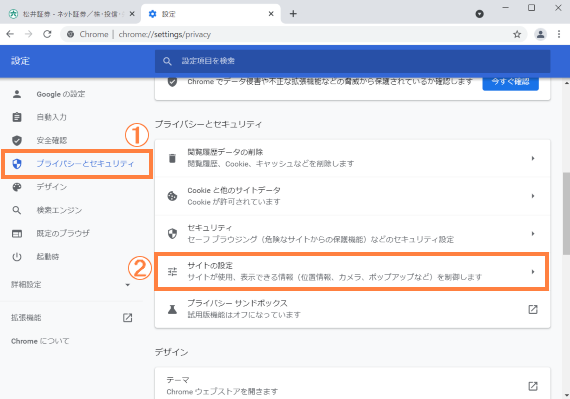The width and height of the screenshot is (570, 399).
Task: Click the sliders icon for サイトの設定
Action: [172, 271]
